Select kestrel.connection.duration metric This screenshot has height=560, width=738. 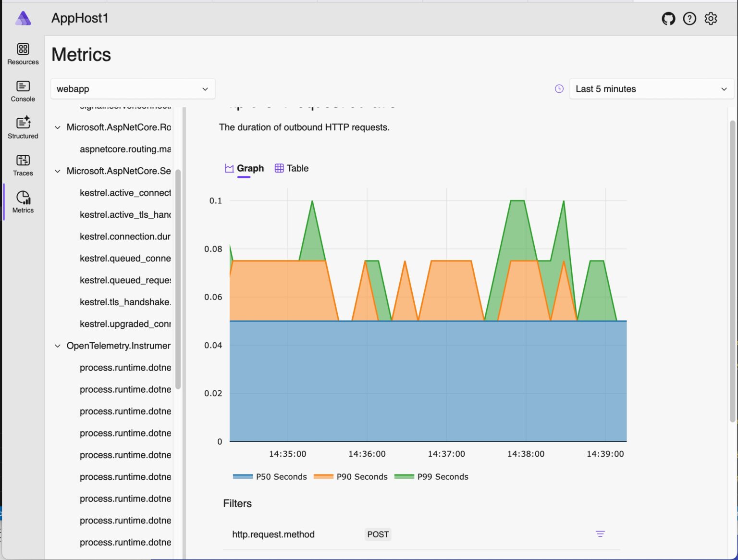125,236
